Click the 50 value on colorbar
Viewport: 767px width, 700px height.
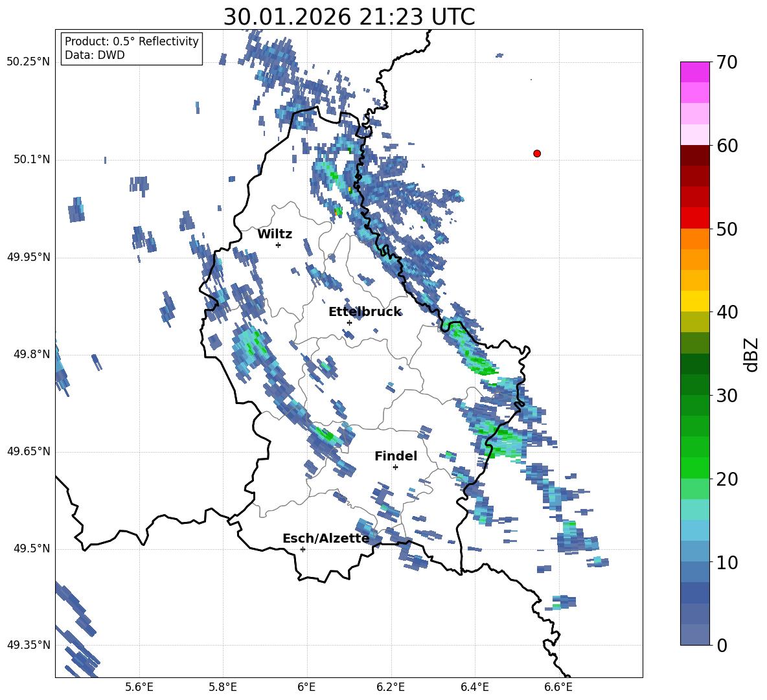(x=727, y=229)
